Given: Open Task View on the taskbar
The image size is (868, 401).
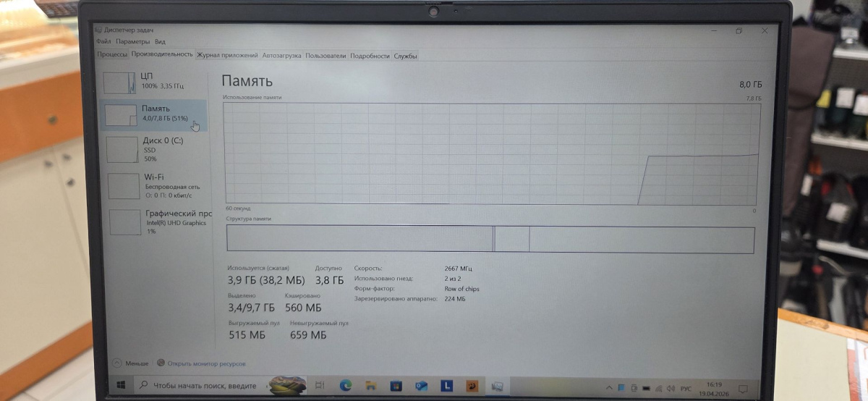Looking at the screenshot, I should tap(320, 386).
